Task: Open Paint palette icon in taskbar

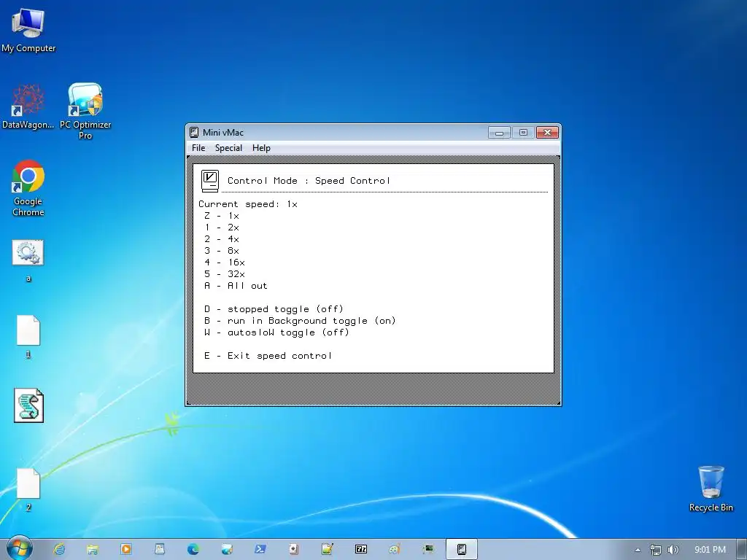Action: coord(395,549)
